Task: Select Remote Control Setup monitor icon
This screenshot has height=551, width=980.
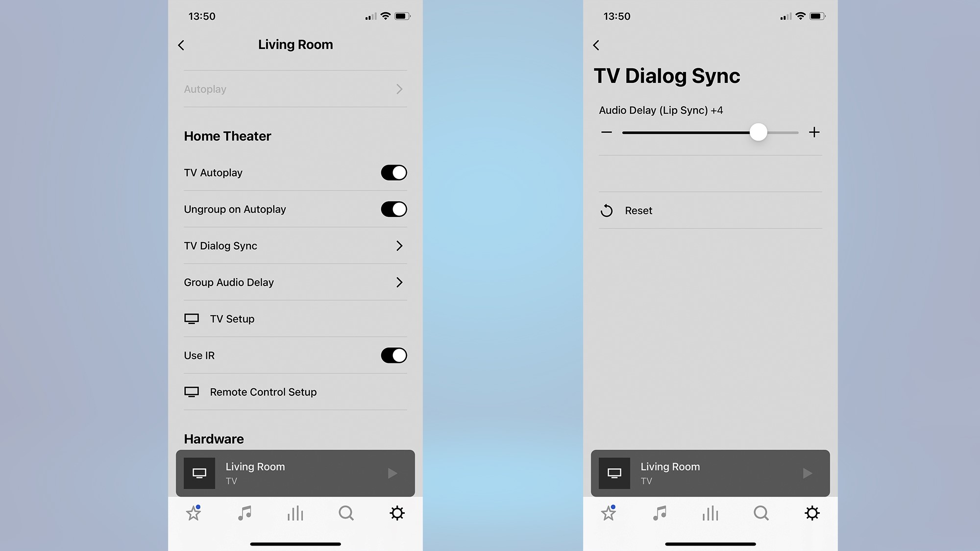Action: [x=191, y=391]
